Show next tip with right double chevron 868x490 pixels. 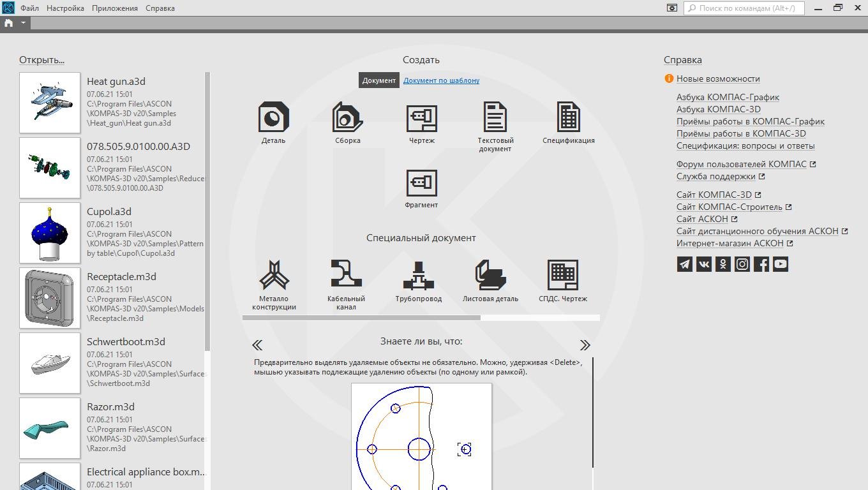click(585, 345)
